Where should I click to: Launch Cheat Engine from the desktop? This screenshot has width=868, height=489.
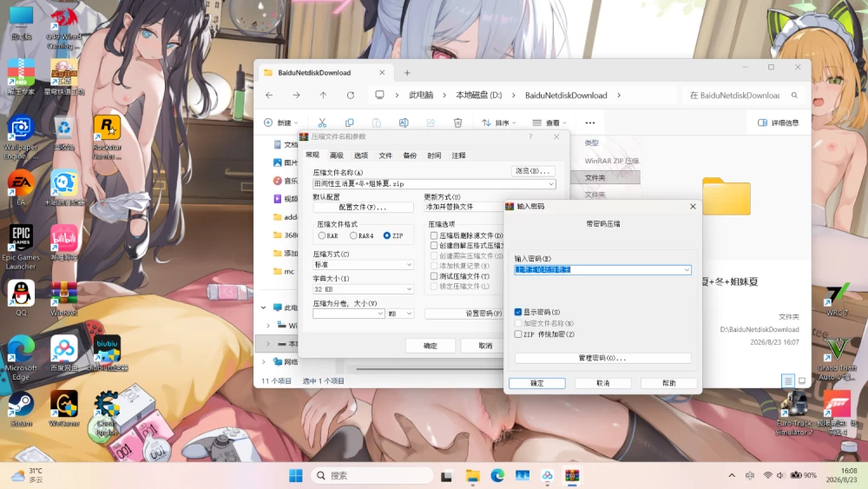pos(107,413)
